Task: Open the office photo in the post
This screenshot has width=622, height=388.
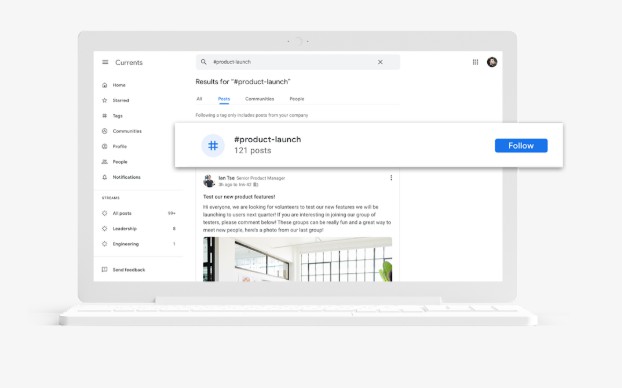Action: (298, 259)
